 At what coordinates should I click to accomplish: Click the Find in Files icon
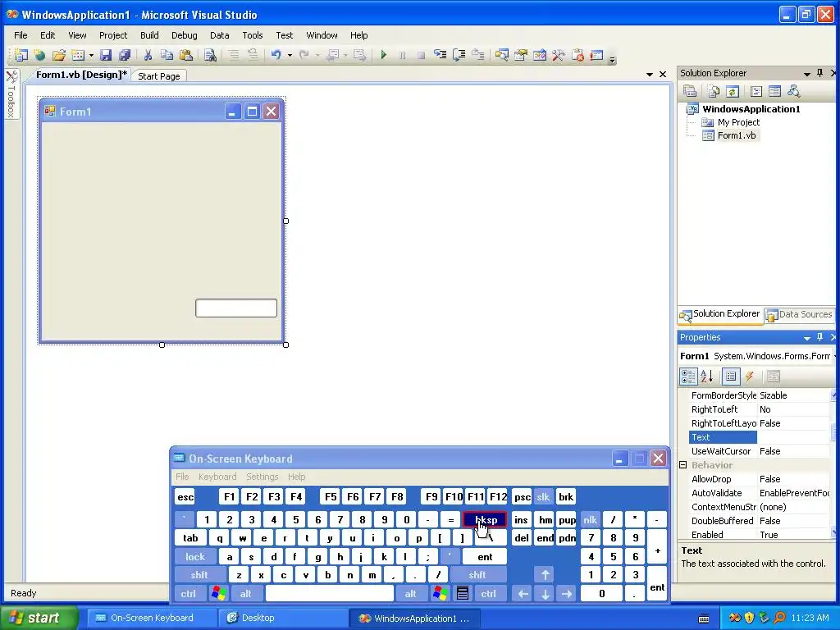click(x=210, y=55)
